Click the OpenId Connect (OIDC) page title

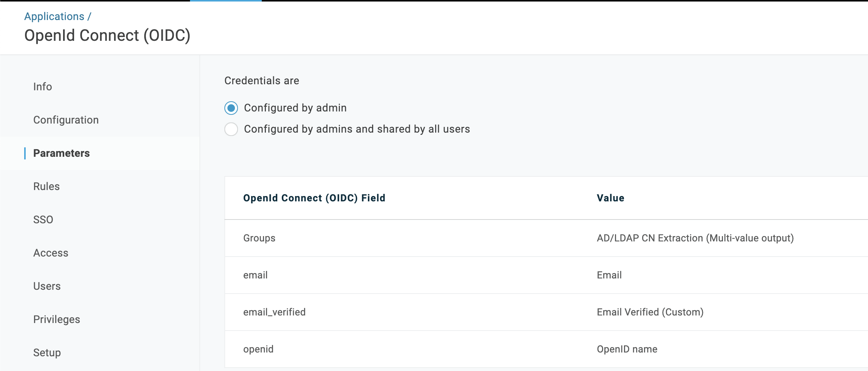pos(108,35)
